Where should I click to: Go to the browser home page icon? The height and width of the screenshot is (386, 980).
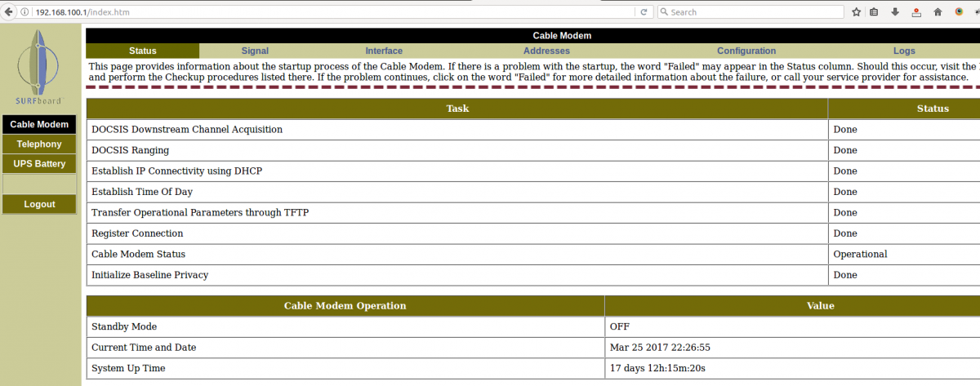[x=938, y=12]
